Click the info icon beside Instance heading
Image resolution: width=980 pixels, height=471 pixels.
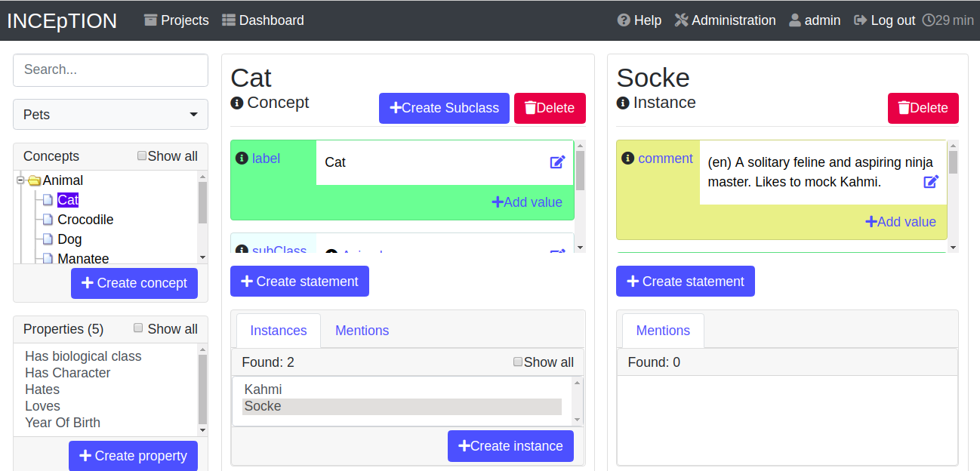[623, 103]
